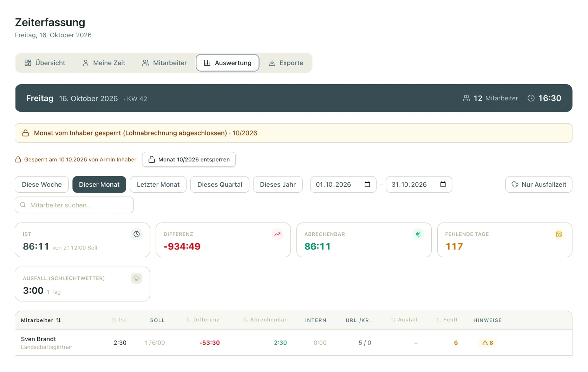Sort table by Abrechenbar column
This screenshot has width=588, height=372.
(x=265, y=320)
